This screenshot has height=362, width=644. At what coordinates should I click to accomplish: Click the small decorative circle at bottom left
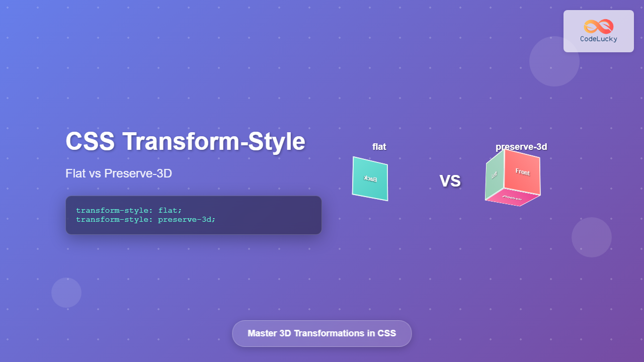point(66,292)
